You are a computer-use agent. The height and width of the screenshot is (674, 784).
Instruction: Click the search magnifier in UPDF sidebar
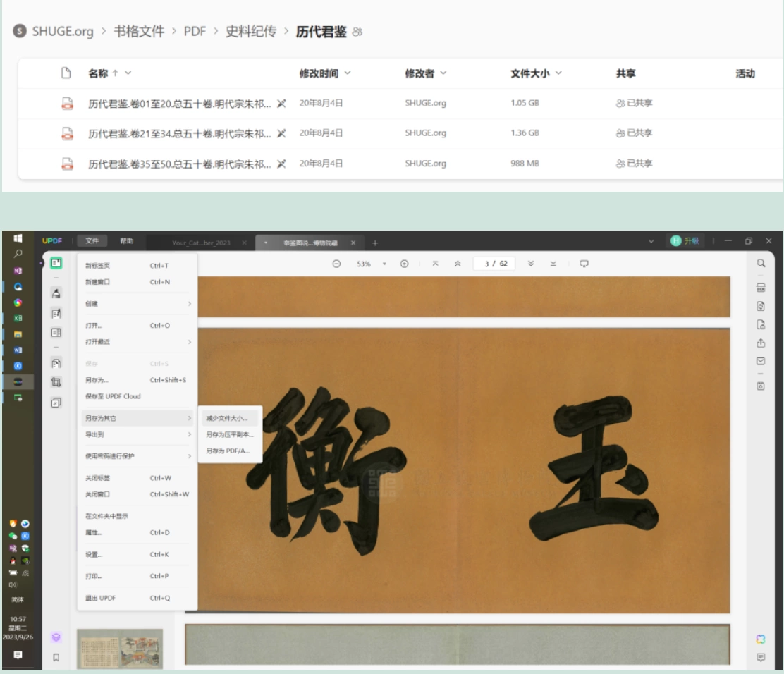pos(761,264)
